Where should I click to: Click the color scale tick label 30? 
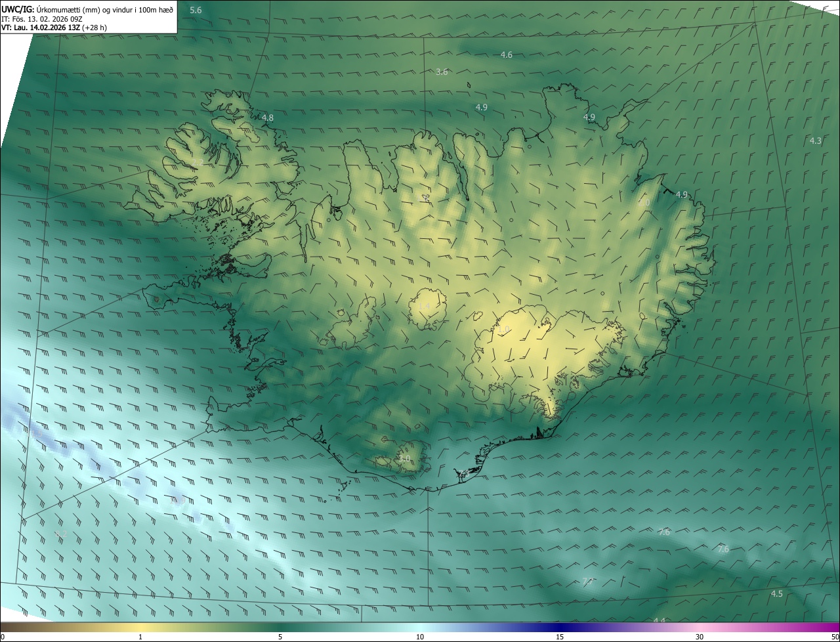coord(700,637)
